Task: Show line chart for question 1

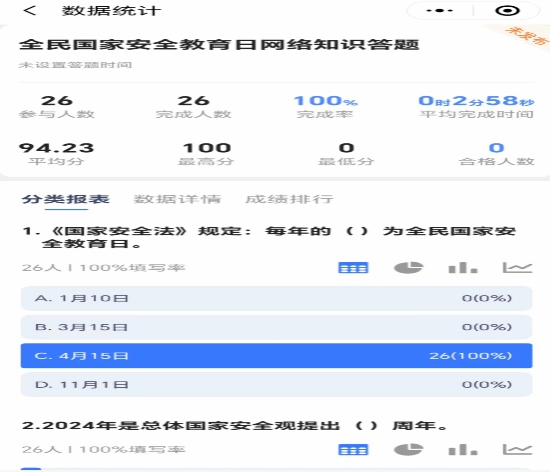Action: coord(517,268)
